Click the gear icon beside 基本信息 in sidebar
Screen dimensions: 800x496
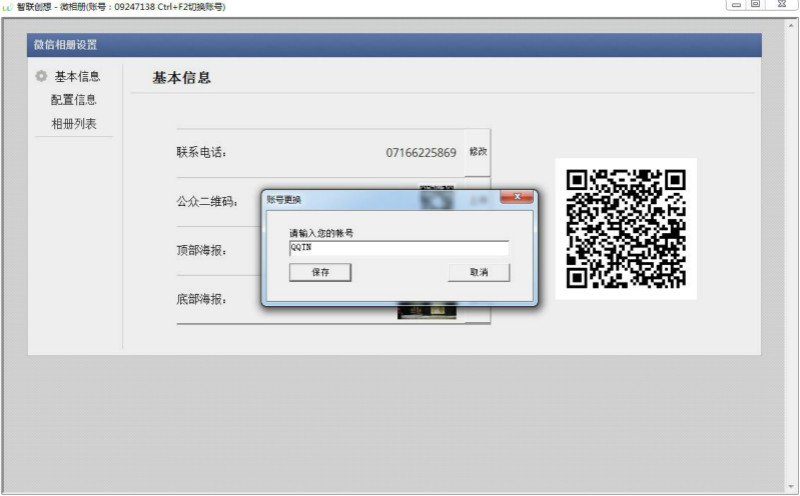click(x=41, y=76)
